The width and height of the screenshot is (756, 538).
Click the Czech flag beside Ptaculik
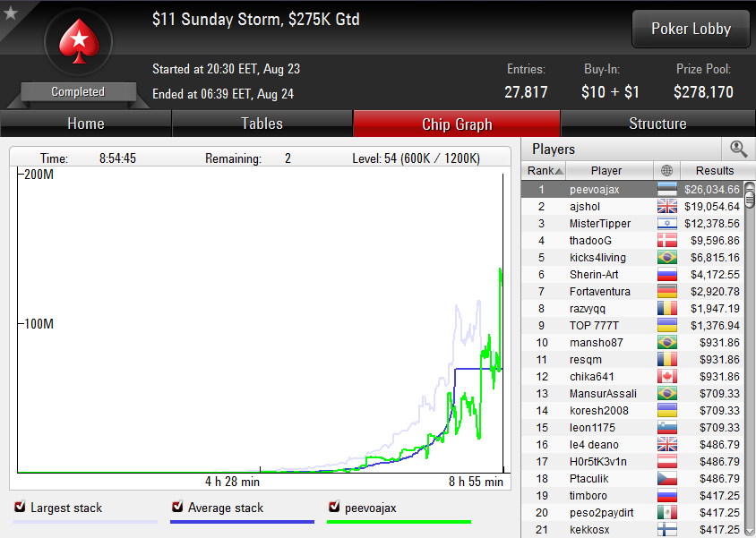click(667, 478)
